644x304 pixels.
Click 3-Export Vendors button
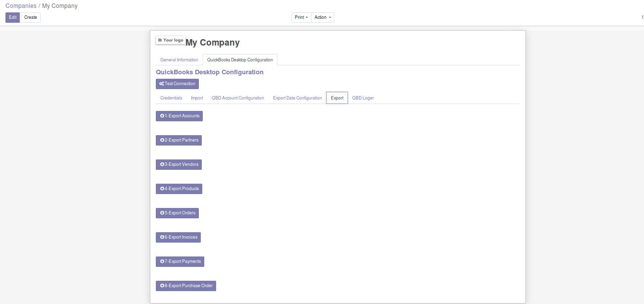(179, 164)
